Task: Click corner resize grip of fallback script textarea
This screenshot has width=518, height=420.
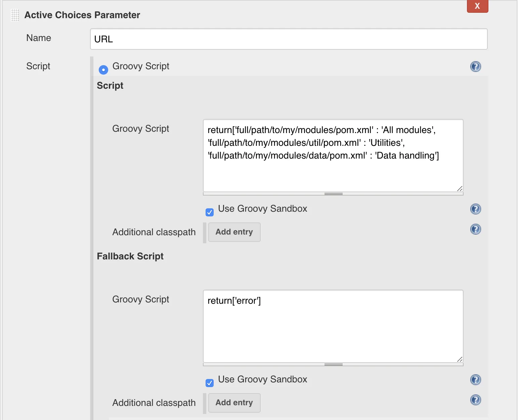Action: pos(460,360)
